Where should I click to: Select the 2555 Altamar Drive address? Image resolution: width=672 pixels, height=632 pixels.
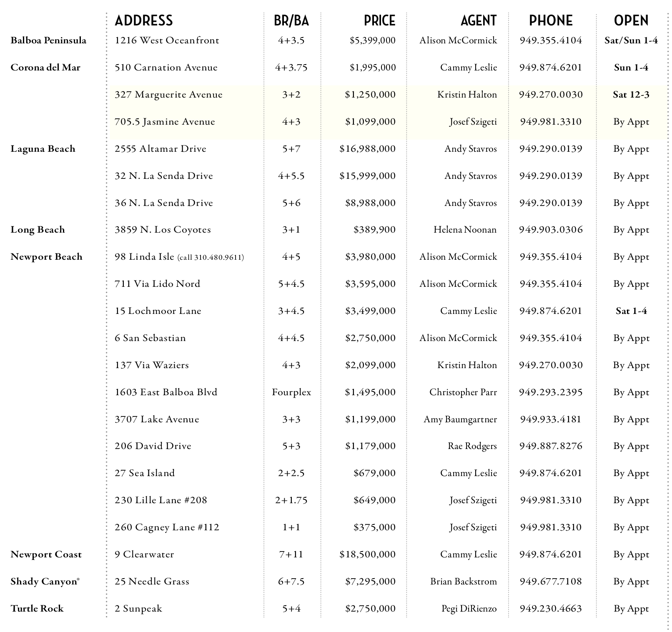(x=160, y=149)
